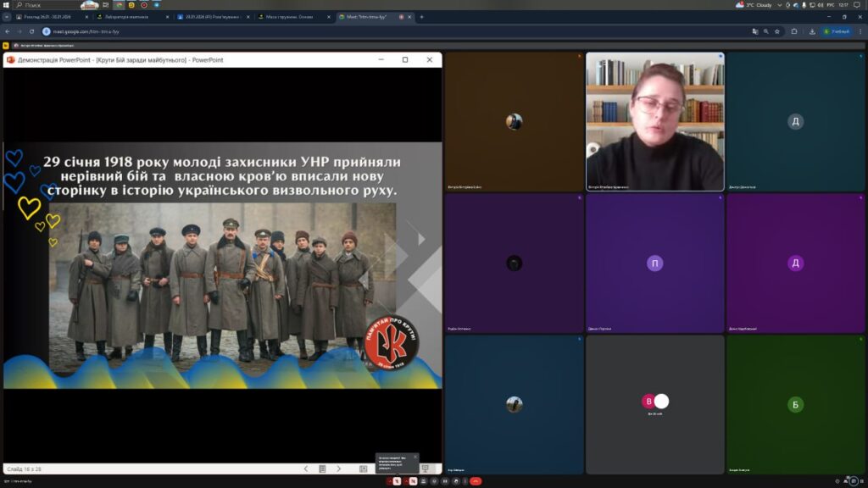The image size is (868, 488).
Task: Reload the Google Meet page
Action: [x=32, y=31]
